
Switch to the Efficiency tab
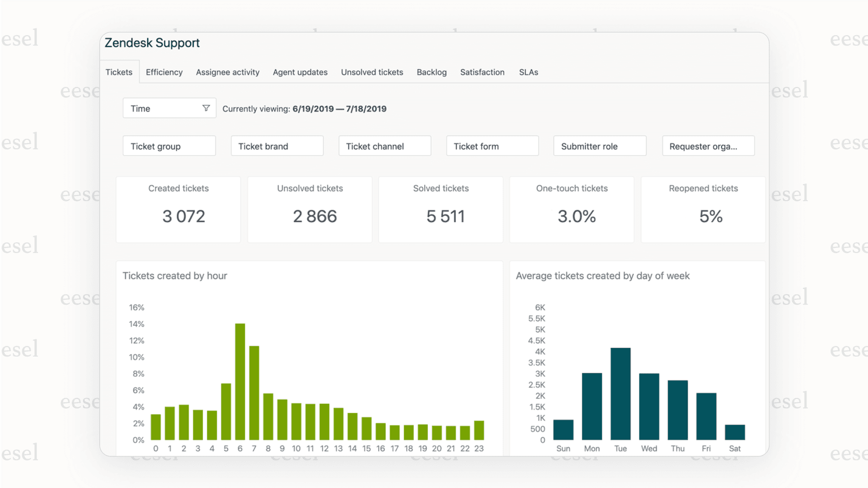pyautogui.click(x=164, y=72)
